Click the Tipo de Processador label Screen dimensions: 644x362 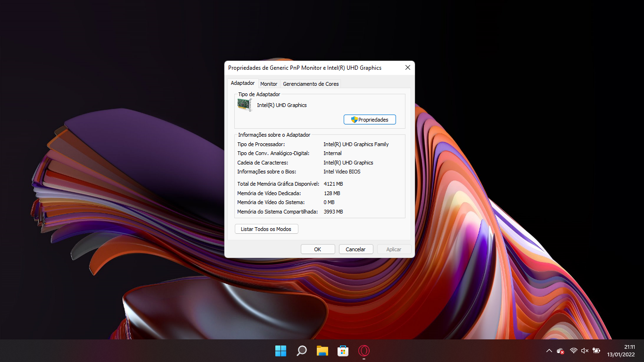261,144
